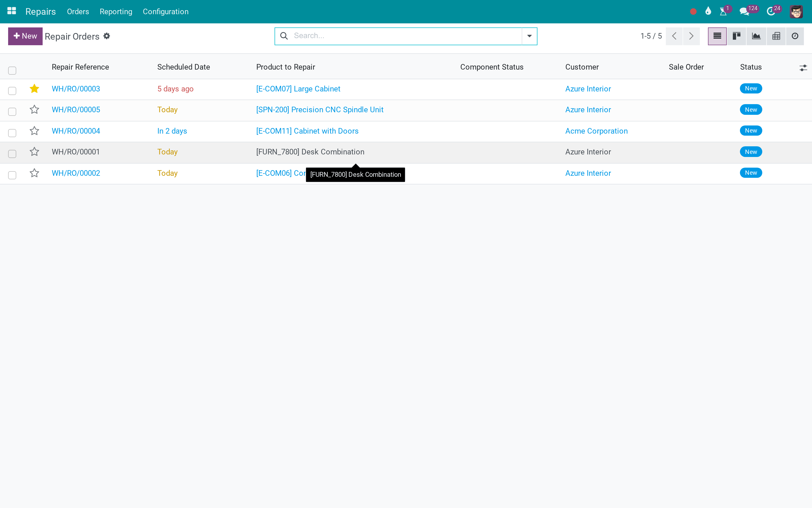Viewport: 812px width, 508px height.
Task: Switch to kanban view
Action: (x=736, y=36)
